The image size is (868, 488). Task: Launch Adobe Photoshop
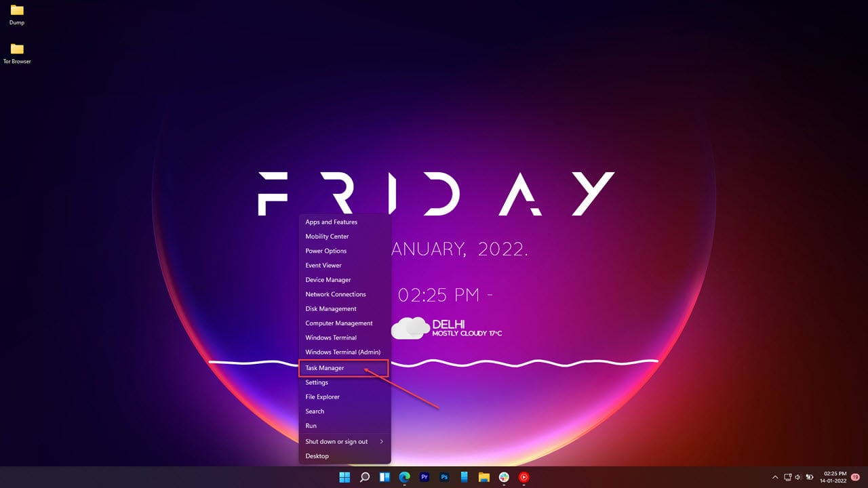tap(444, 477)
